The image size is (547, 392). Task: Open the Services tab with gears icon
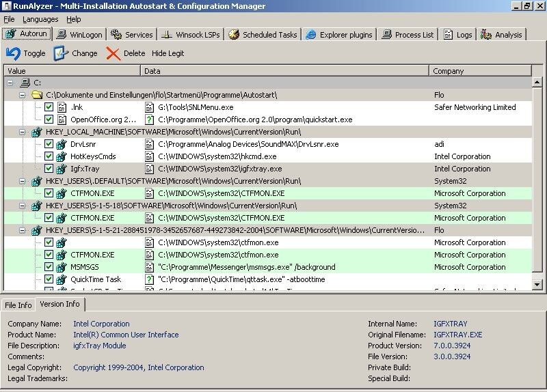131,35
